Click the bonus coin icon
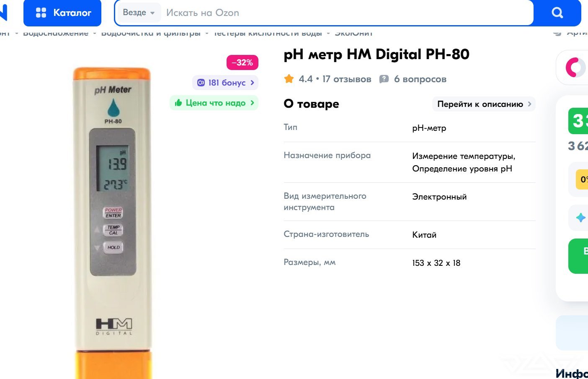The height and width of the screenshot is (379, 588). click(201, 83)
